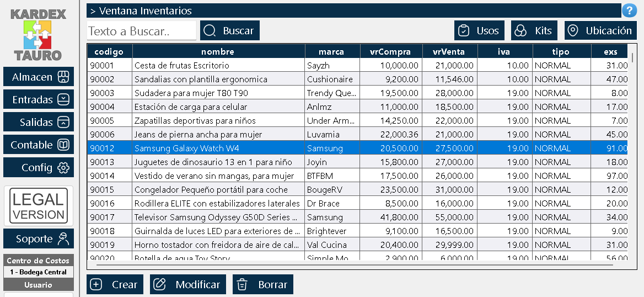Click the Almacen warehouse icon
Screen dimensions: 644x297
point(63,77)
